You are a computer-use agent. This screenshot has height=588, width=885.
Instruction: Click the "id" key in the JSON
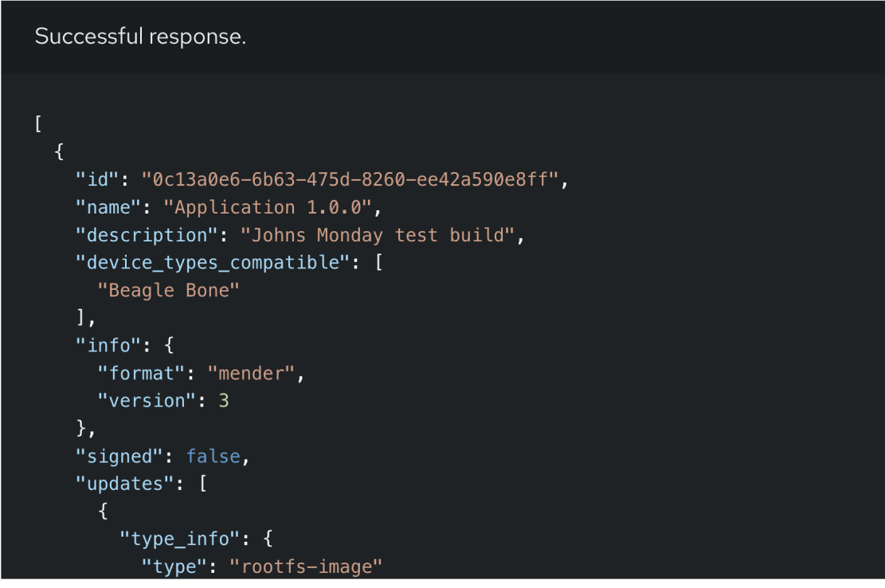point(97,179)
